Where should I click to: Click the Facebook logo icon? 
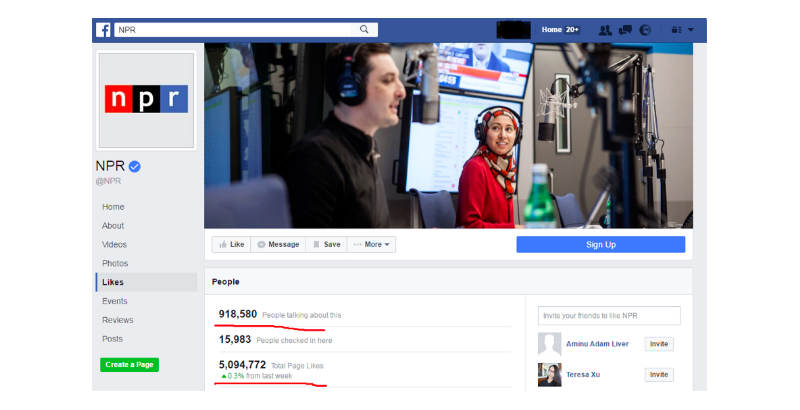(x=103, y=30)
